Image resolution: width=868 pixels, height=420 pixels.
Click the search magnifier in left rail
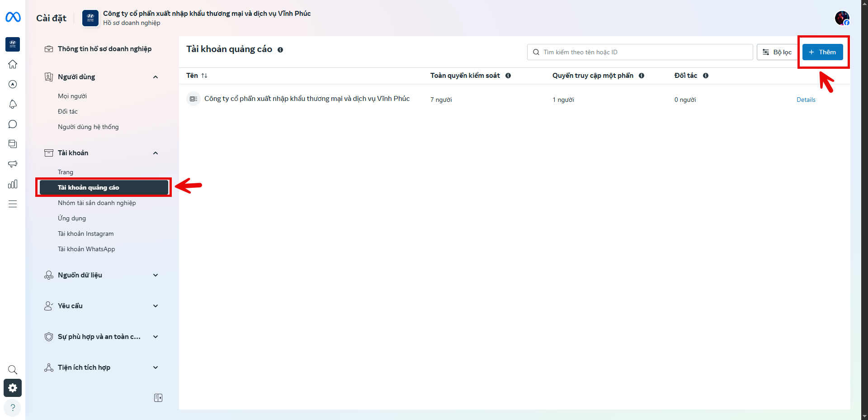pyautogui.click(x=13, y=369)
